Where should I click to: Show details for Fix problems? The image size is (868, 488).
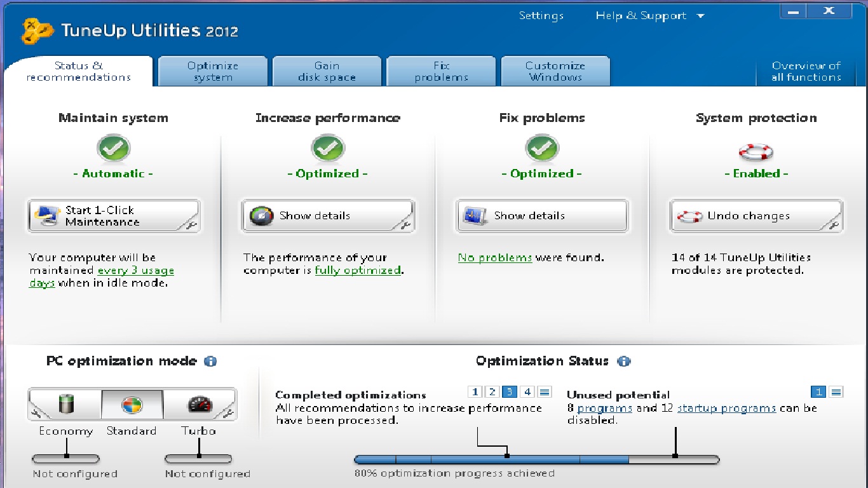542,216
